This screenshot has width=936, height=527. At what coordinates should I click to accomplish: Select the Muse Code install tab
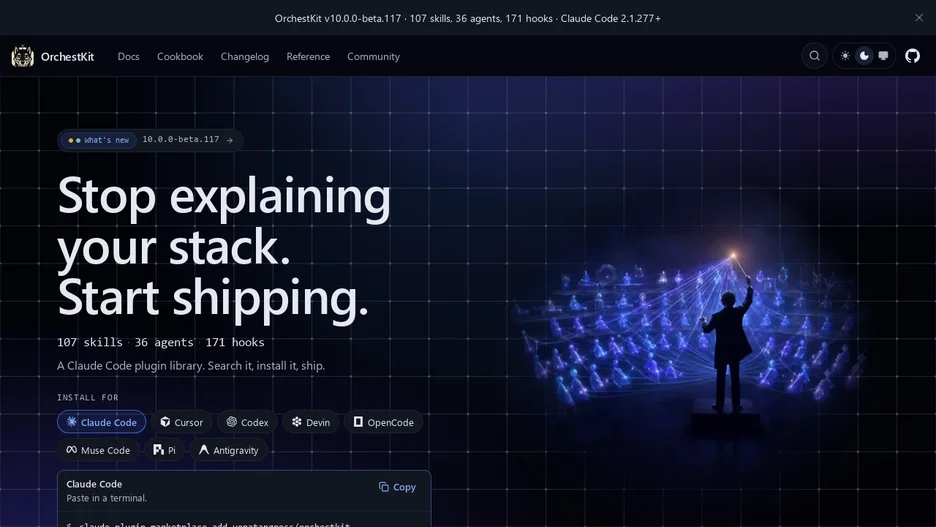click(x=98, y=450)
